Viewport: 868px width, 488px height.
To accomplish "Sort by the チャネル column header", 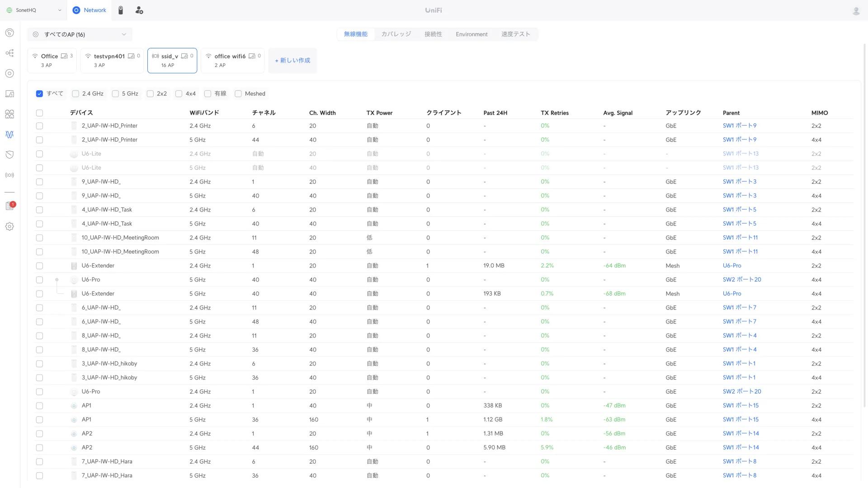I will [x=264, y=113].
